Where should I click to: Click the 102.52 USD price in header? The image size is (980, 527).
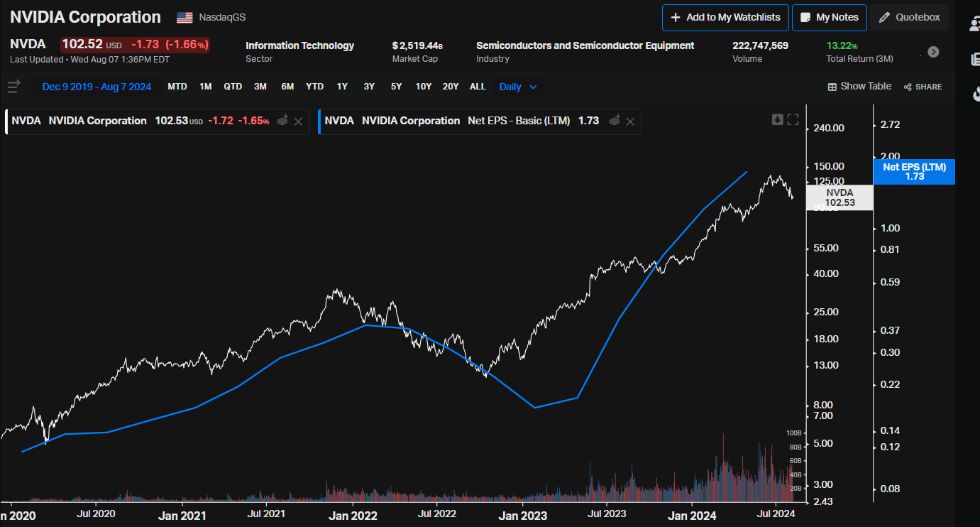(x=92, y=44)
